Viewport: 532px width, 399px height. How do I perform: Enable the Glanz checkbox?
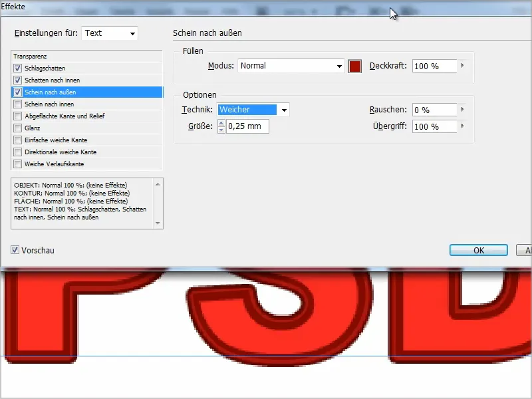click(x=18, y=128)
